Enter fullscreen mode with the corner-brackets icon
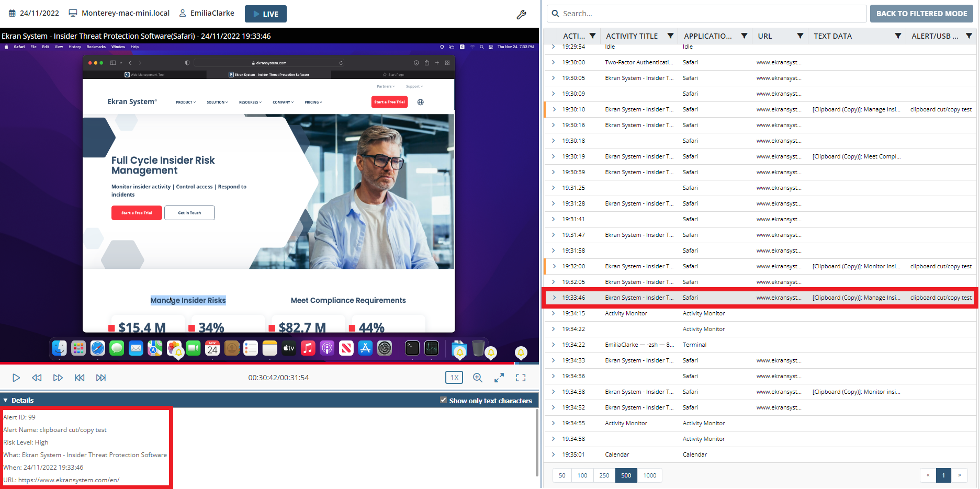Screen dimensions: 980x489 point(521,378)
